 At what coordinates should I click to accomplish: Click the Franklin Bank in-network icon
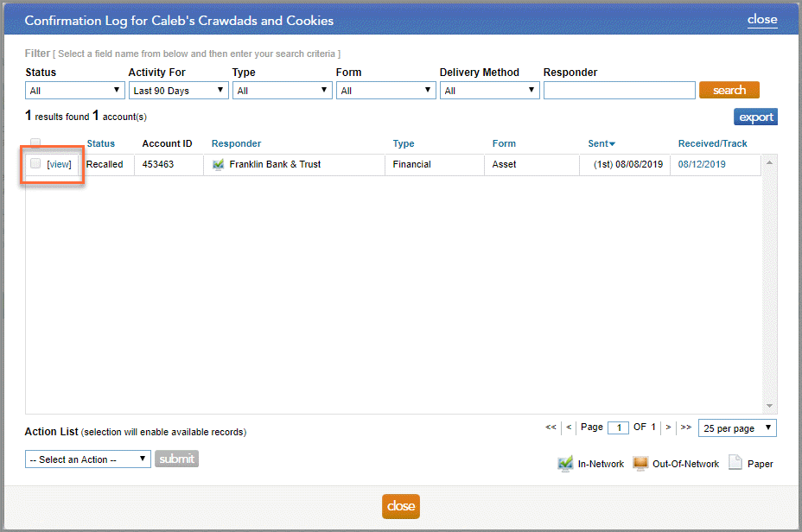[219, 164]
